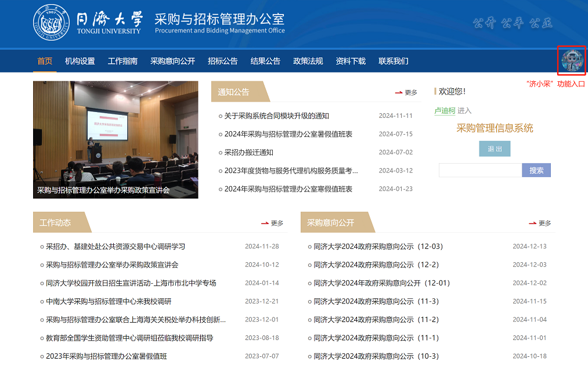Click the 卢迪柯 username link
The width and height of the screenshot is (588, 365).
click(444, 110)
